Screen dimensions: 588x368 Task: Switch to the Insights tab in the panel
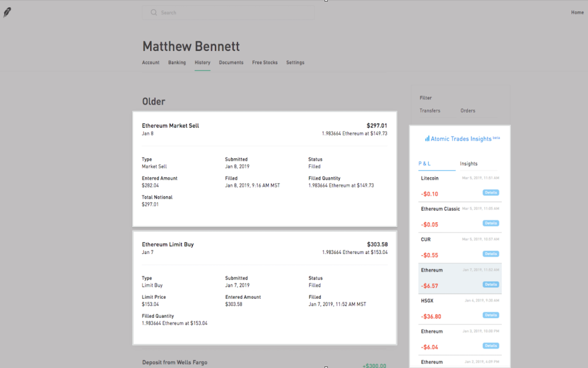tap(469, 164)
